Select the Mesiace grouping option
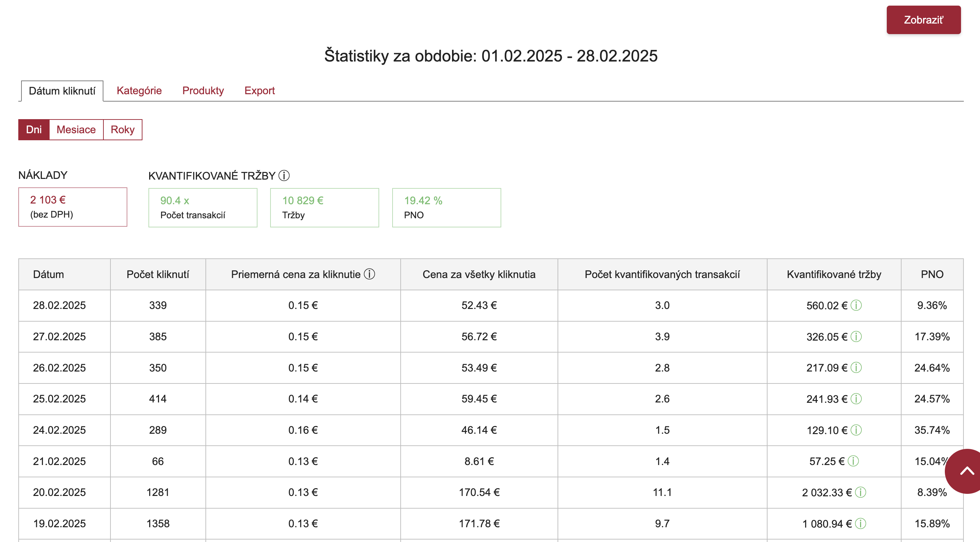The width and height of the screenshot is (980, 542). pos(76,130)
